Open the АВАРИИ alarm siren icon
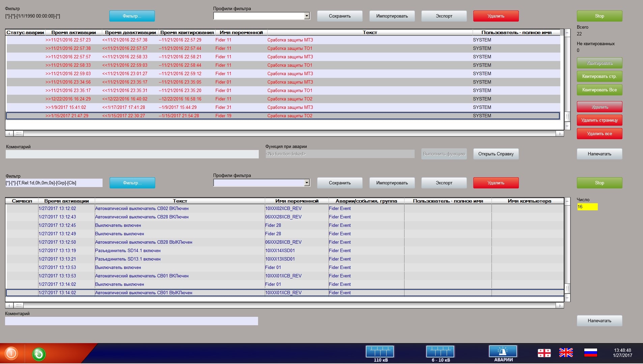The width and height of the screenshot is (643, 364). pyautogui.click(x=503, y=352)
